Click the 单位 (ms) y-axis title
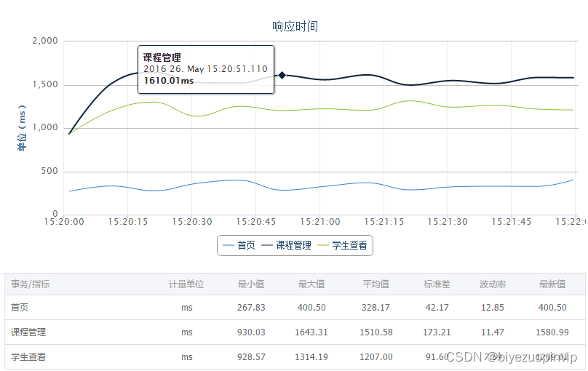The image size is (588, 371). point(22,128)
